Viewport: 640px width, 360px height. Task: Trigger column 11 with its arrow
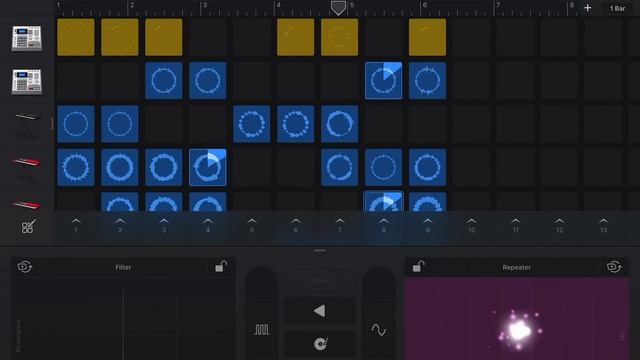(x=516, y=225)
